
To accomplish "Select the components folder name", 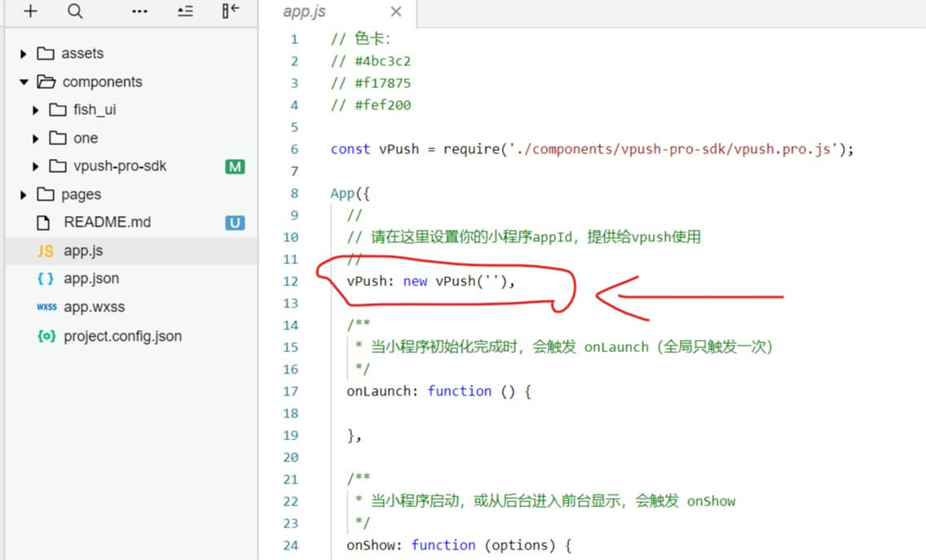I will click(103, 82).
